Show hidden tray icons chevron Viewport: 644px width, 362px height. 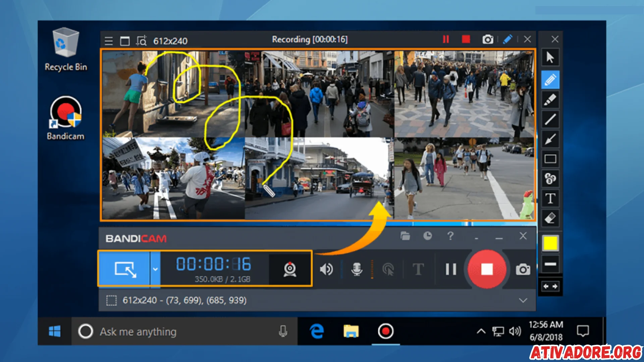coord(481,331)
